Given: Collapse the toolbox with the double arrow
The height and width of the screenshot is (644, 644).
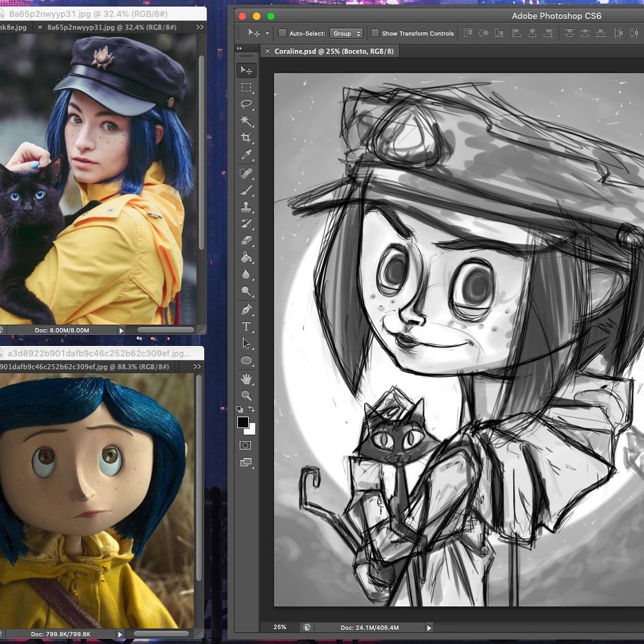Looking at the screenshot, I should click(240, 49).
